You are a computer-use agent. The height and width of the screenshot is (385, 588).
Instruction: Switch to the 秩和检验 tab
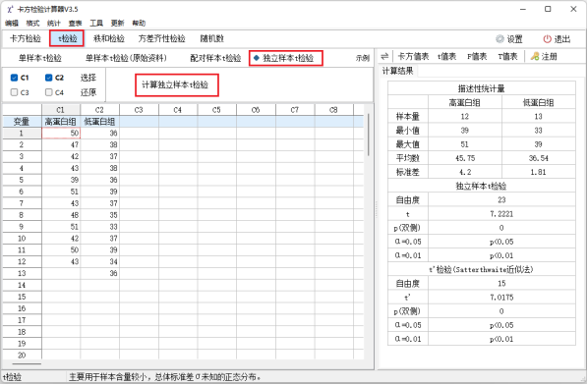click(x=109, y=38)
